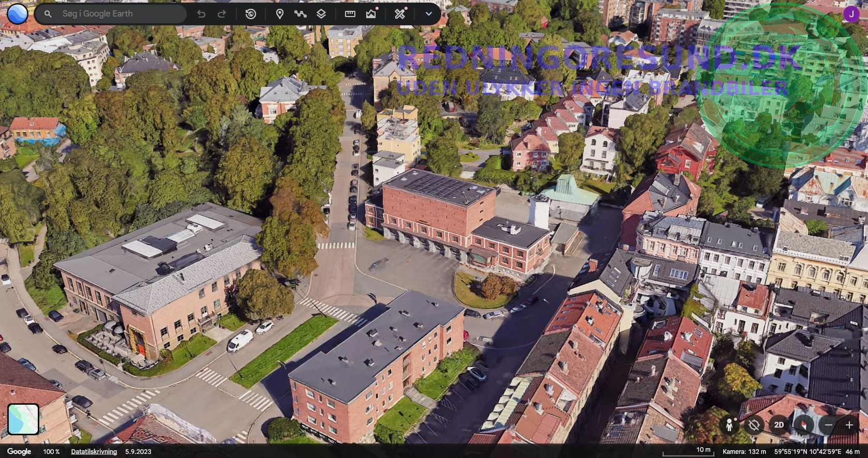Expand the toolbar's blue chevron dropdown
This screenshot has width=868, height=458.
(428, 14)
